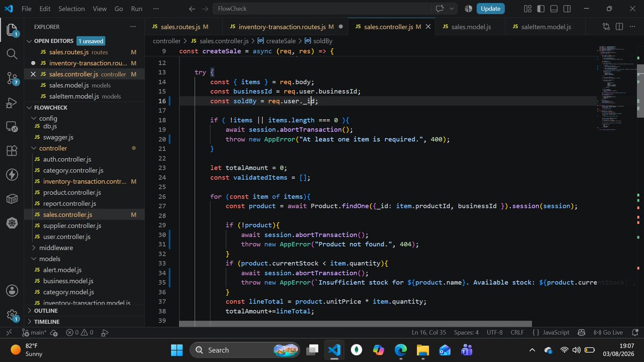Open File Explorer from the taskbar
The image size is (644, 362).
pyautogui.click(x=423, y=350)
